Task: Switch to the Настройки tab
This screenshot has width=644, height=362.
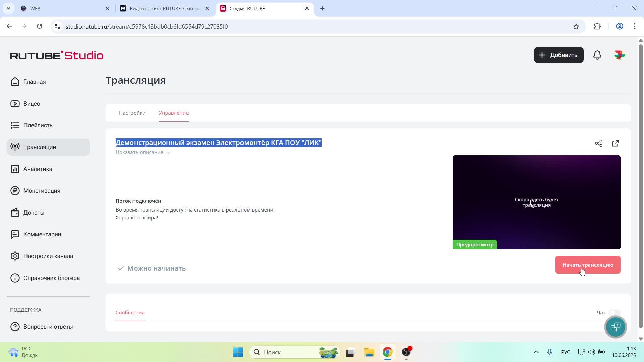Action: click(132, 113)
